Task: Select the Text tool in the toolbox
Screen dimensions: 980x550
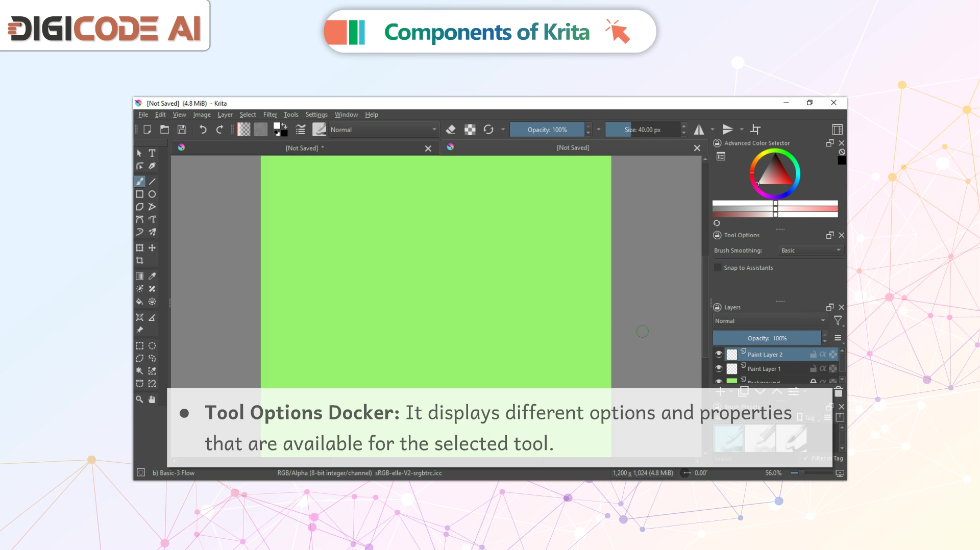Action: point(152,153)
